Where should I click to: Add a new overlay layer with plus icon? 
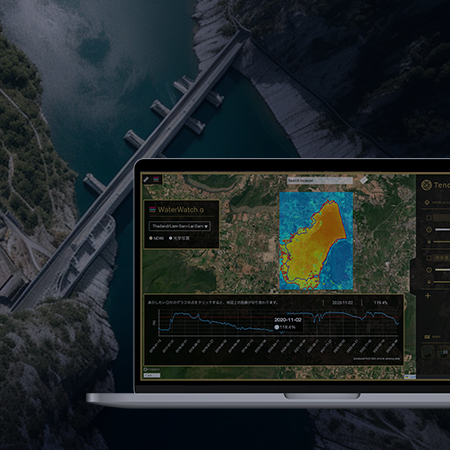(x=428, y=296)
